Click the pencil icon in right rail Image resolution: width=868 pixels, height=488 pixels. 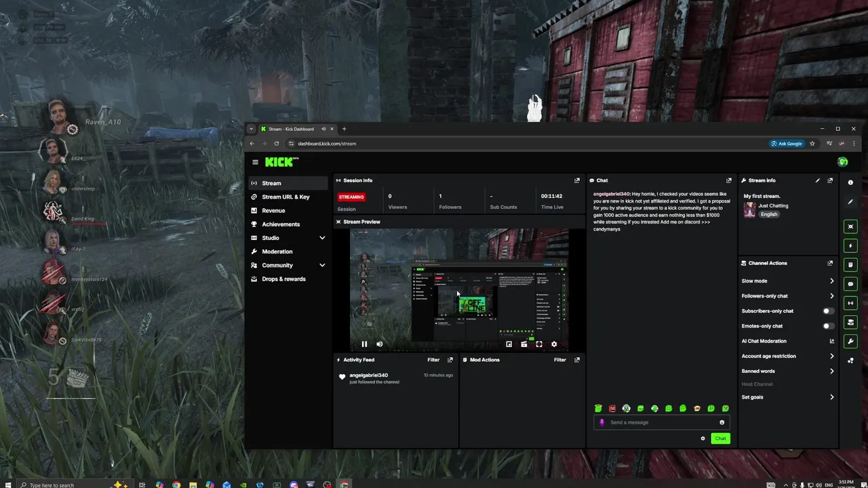850,201
